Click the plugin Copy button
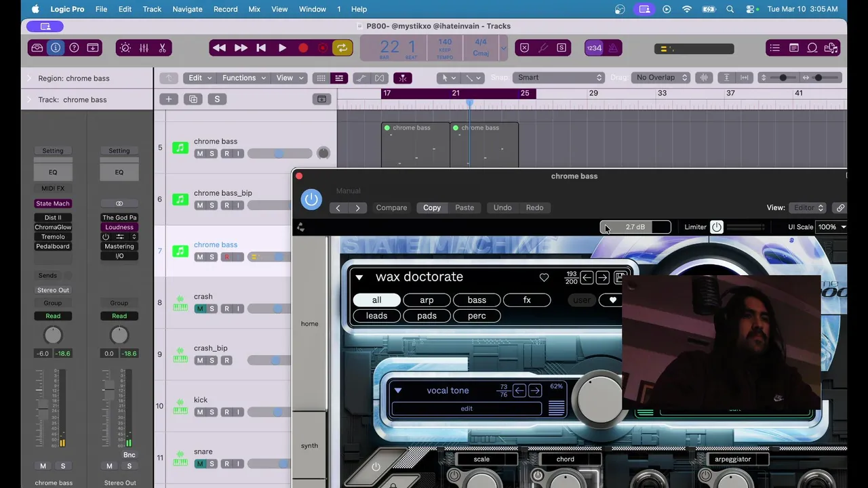The image size is (868, 488). pos(432,207)
